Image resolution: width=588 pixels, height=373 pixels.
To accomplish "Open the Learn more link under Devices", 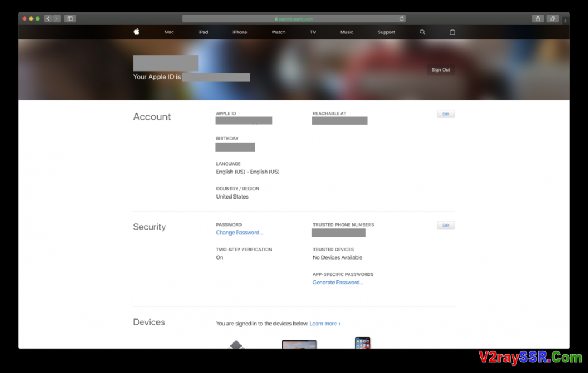I will (325, 324).
